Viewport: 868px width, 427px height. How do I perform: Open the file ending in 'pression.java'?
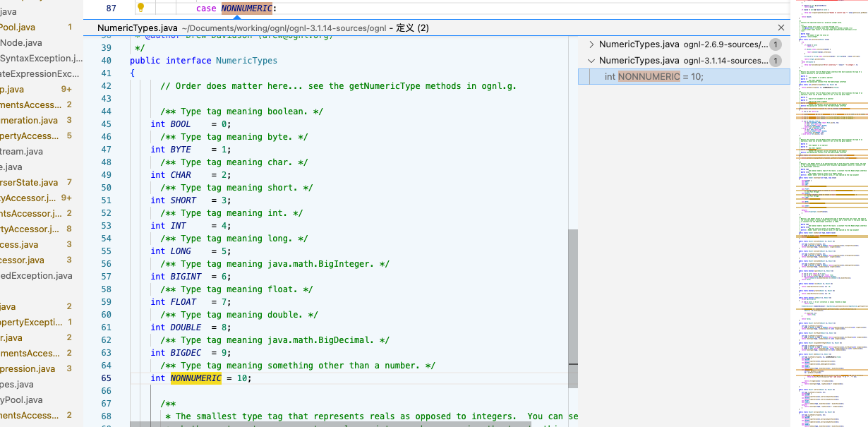[x=28, y=368]
